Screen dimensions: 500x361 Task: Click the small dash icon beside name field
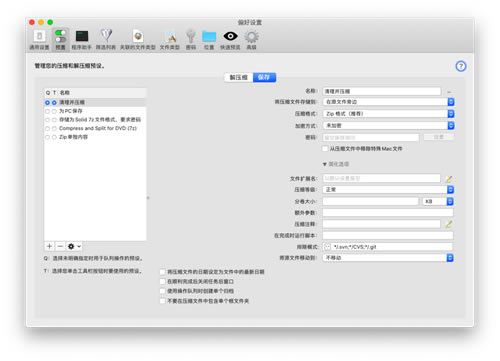pyautogui.click(x=449, y=92)
